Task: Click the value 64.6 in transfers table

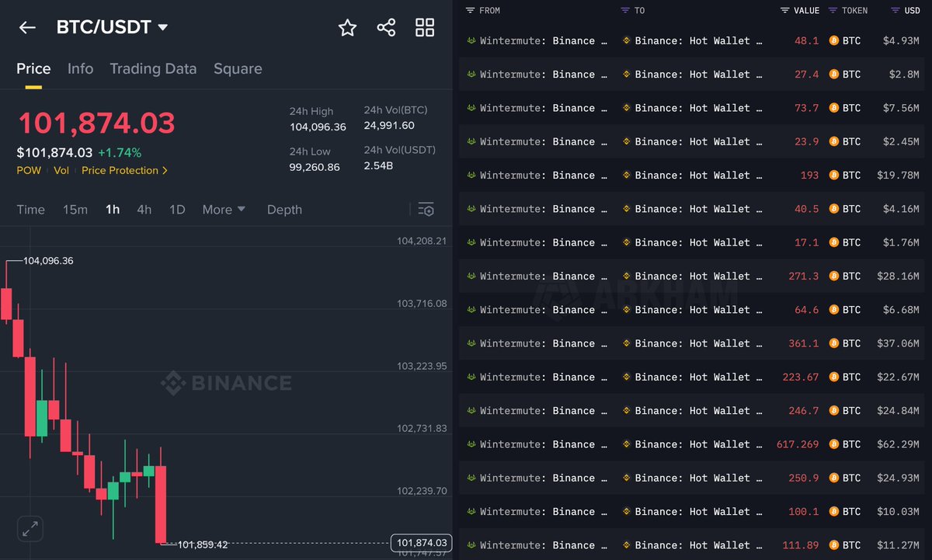Action: pos(807,309)
